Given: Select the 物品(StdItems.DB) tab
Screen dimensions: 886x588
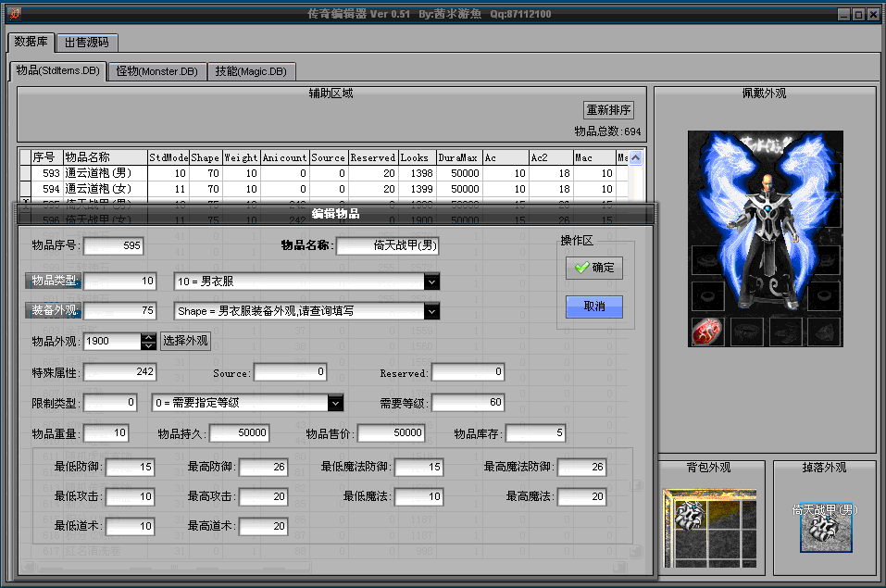Looking at the screenshot, I should pos(57,70).
